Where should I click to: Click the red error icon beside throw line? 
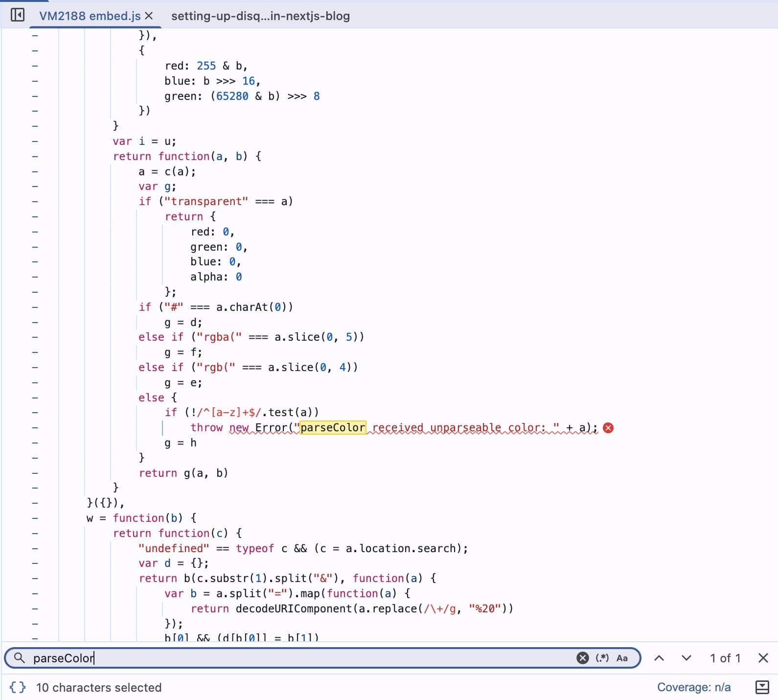(608, 428)
